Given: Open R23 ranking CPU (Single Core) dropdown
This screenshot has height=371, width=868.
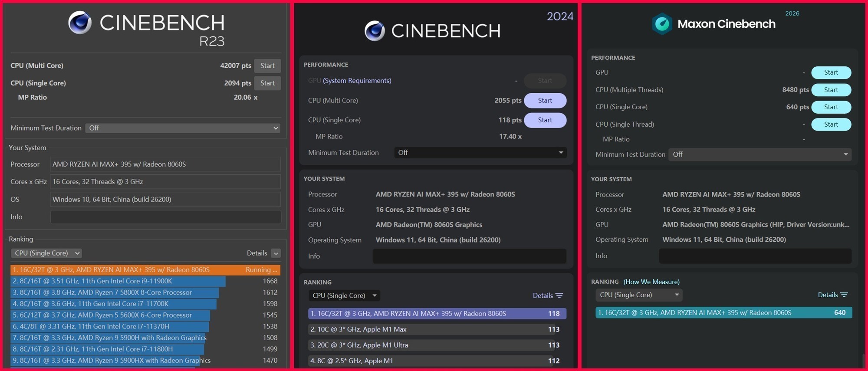Looking at the screenshot, I should [x=46, y=253].
